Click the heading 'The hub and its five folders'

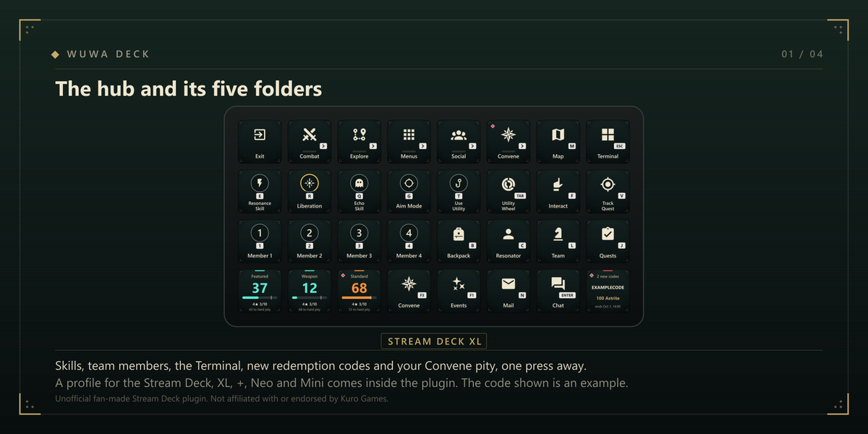pos(189,89)
